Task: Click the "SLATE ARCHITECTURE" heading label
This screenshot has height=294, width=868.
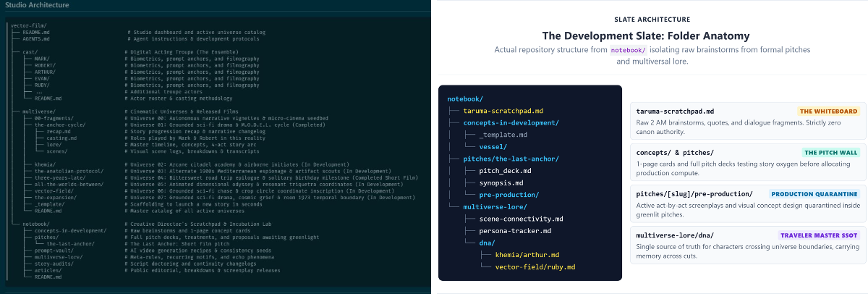Action: click(x=652, y=20)
